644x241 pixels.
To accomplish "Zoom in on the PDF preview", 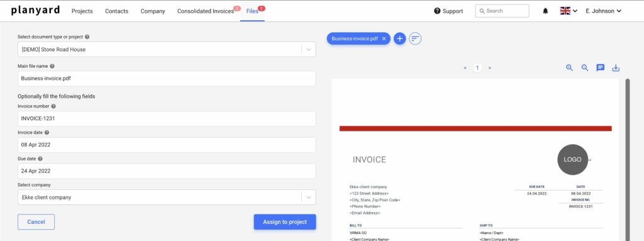I will (x=569, y=68).
